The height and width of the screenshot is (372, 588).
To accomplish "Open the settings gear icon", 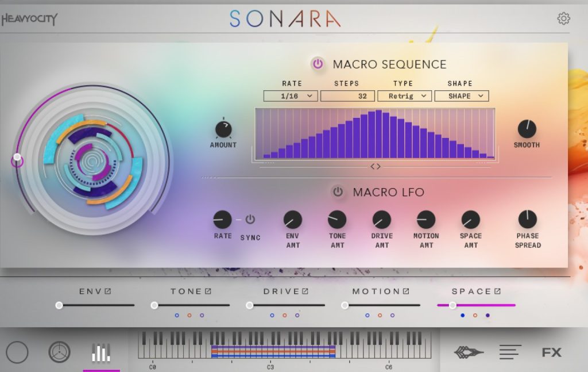I will click(563, 18).
